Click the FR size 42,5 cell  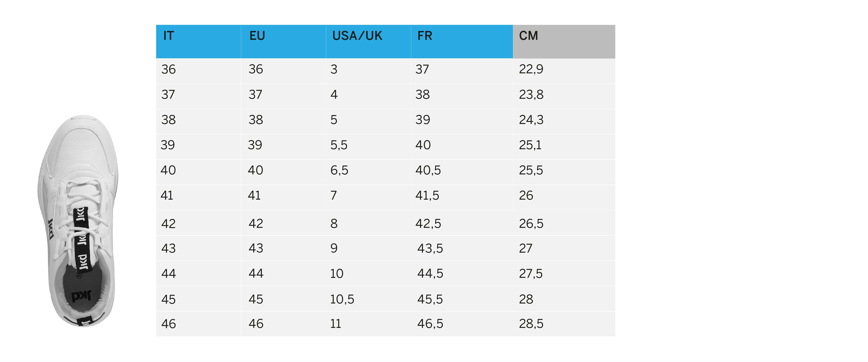point(428,224)
